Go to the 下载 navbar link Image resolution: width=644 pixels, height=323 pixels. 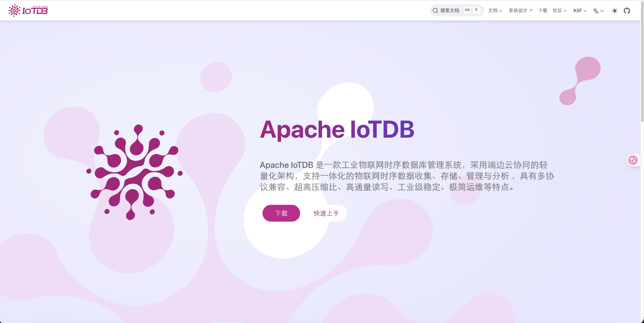(x=543, y=11)
